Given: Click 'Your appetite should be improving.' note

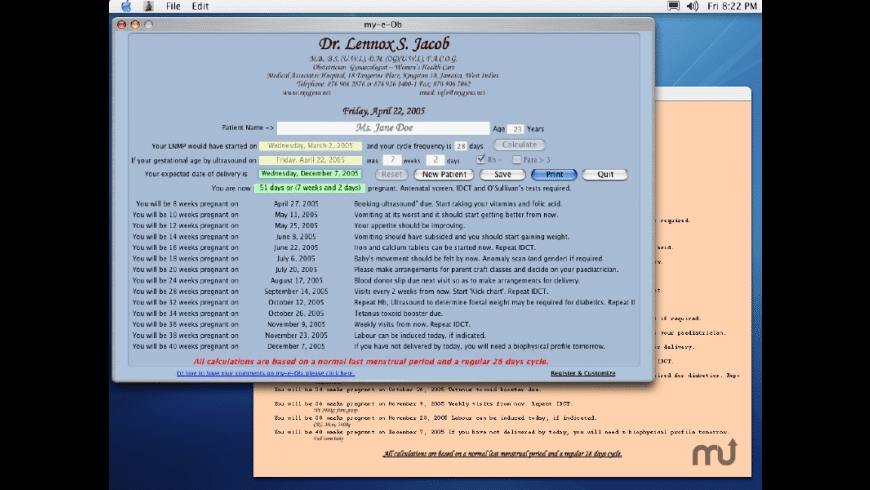Looking at the screenshot, I should click(409, 226).
